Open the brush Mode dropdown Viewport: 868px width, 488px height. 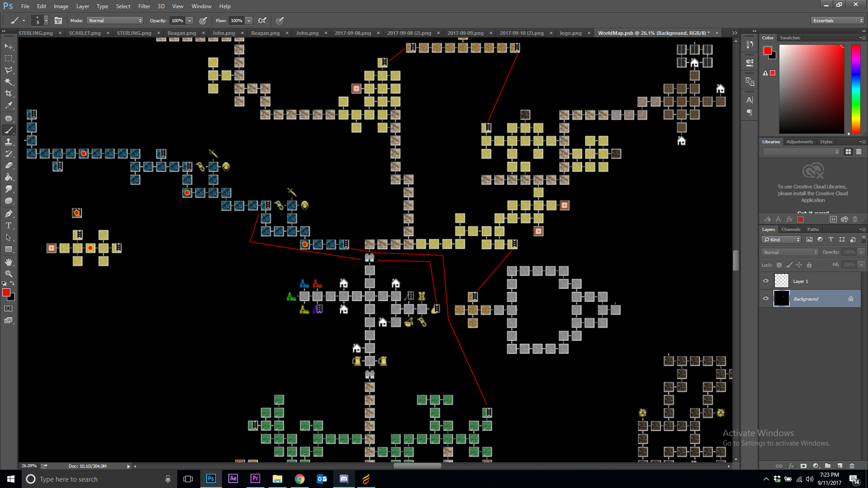click(115, 20)
